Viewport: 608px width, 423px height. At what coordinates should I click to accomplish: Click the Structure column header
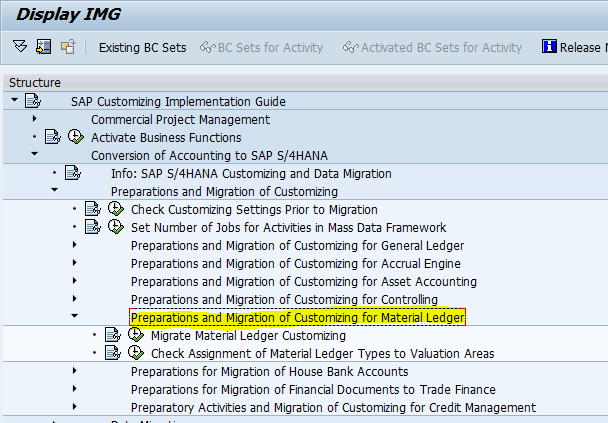coord(35,83)
